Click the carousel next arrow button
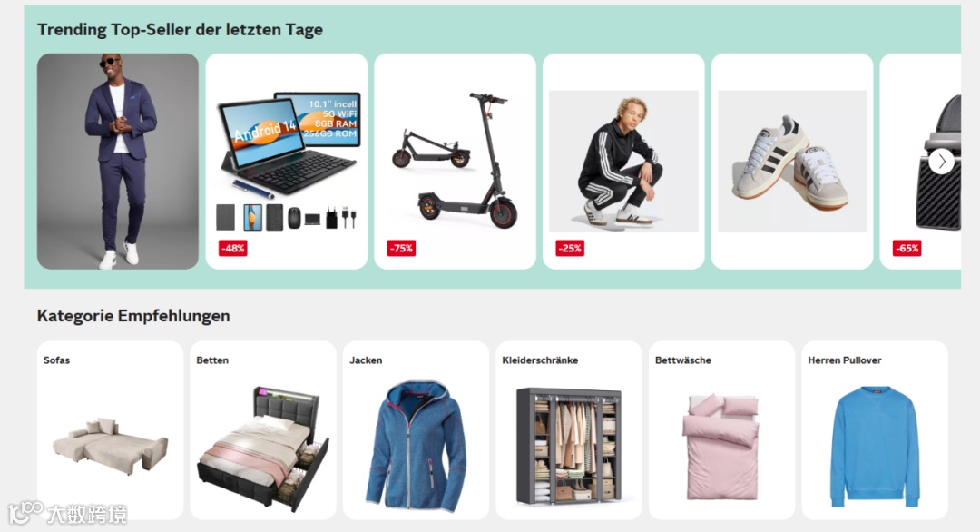Viewport: 980px width, 532px height. [941, 162]
